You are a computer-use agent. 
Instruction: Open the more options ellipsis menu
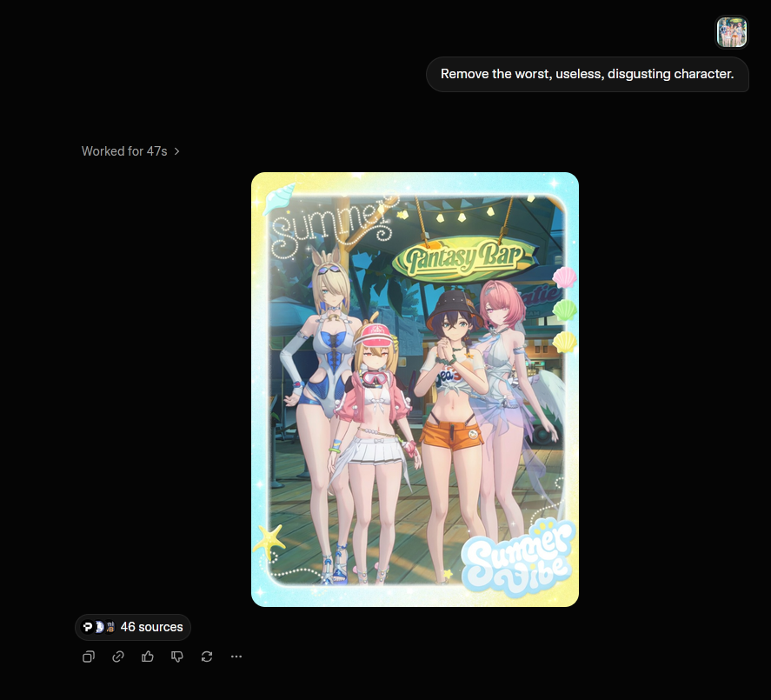[x=236, y=657]
